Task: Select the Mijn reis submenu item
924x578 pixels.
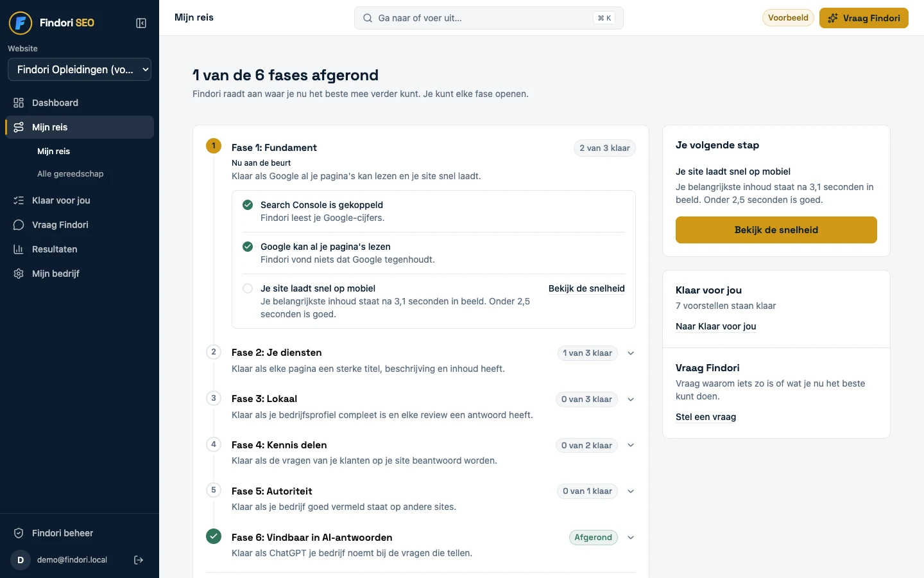Action: [54, 152]
